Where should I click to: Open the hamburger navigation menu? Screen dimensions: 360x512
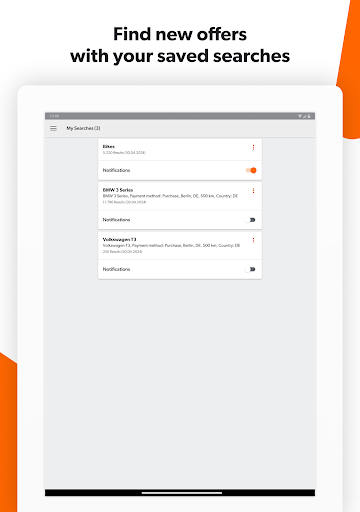point(53,128)
